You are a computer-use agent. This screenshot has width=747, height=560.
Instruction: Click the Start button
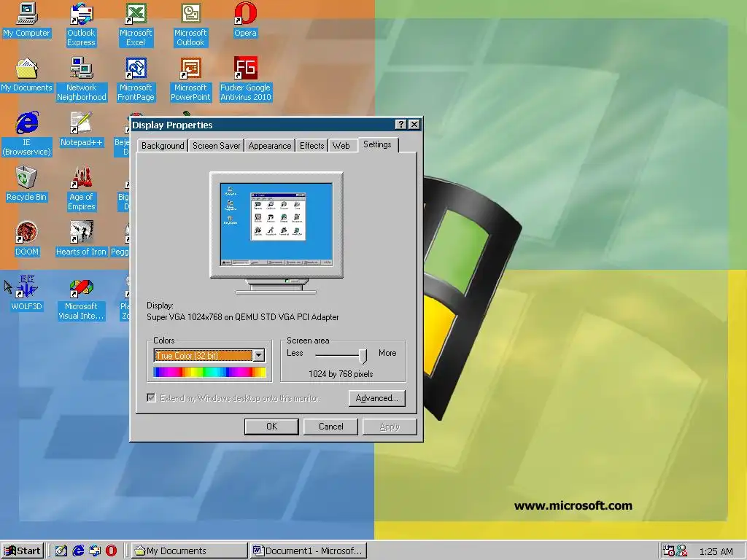click(x=23, y=551)
